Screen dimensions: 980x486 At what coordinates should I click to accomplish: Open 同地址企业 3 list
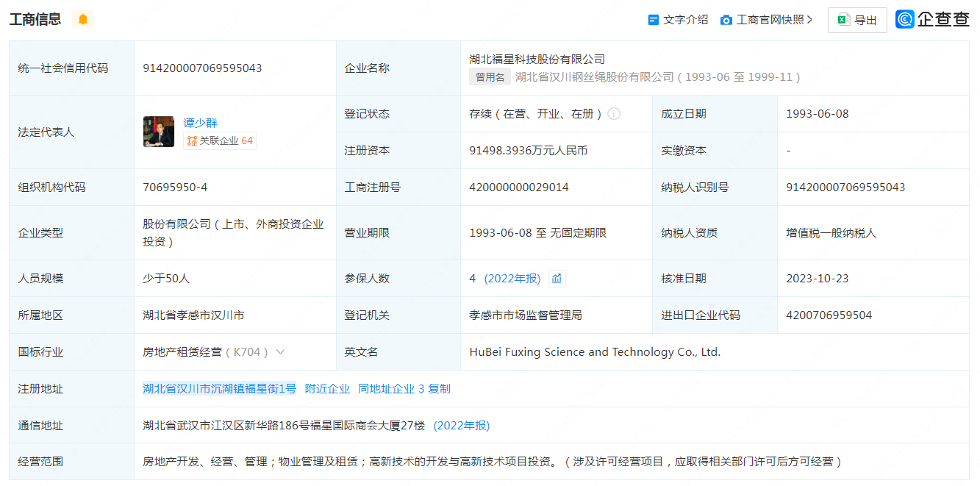click(390, 389)
